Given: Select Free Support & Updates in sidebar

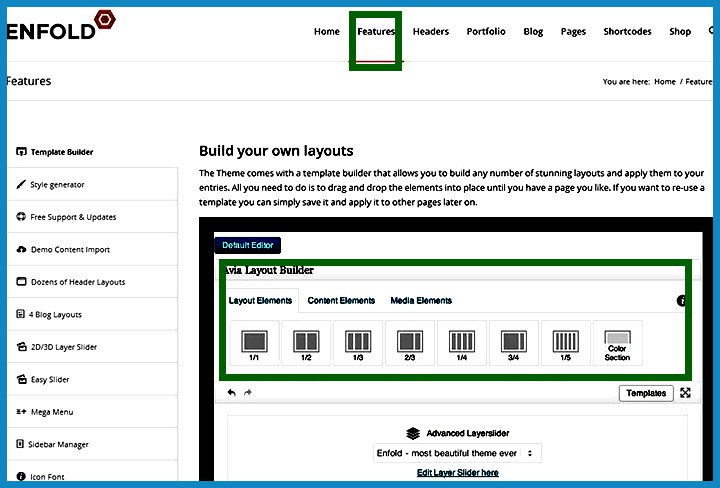Looking at the screenshot, I should coord(92,217).
